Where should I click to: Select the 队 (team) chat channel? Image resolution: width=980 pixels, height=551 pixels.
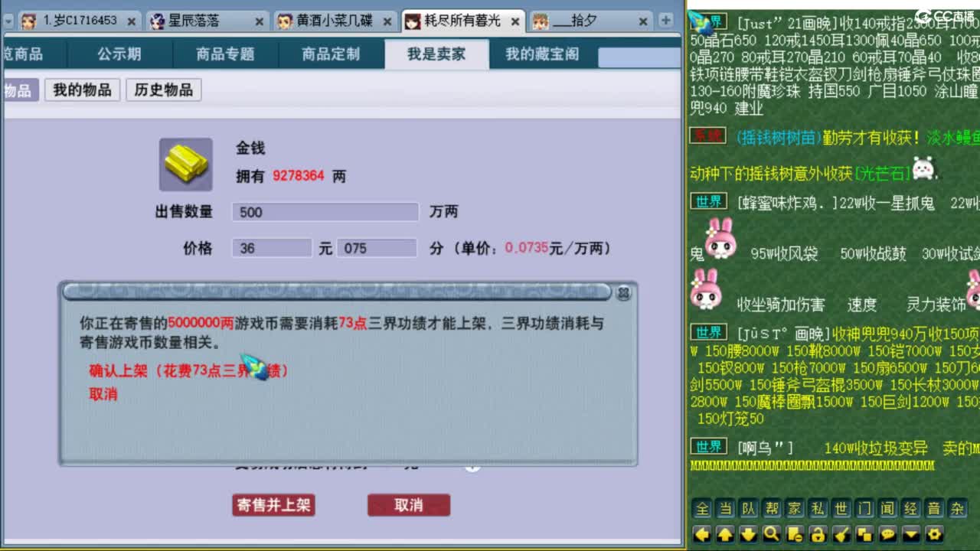[x=749, y=509]
